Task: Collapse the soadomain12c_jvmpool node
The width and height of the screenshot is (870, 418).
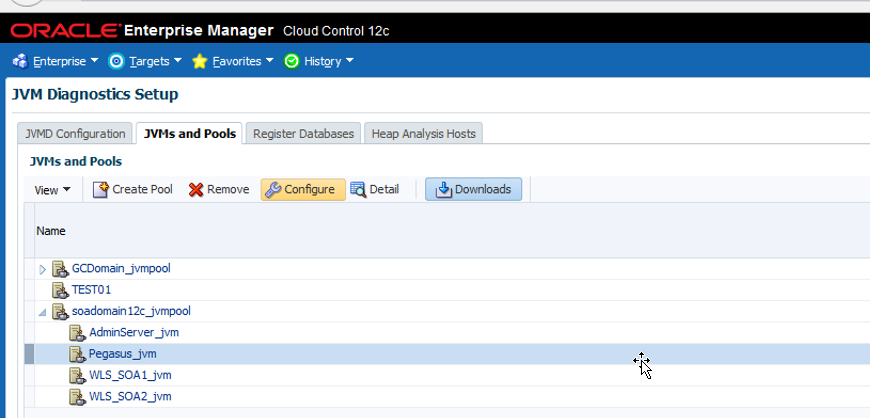Action: (x=43, y=313)
